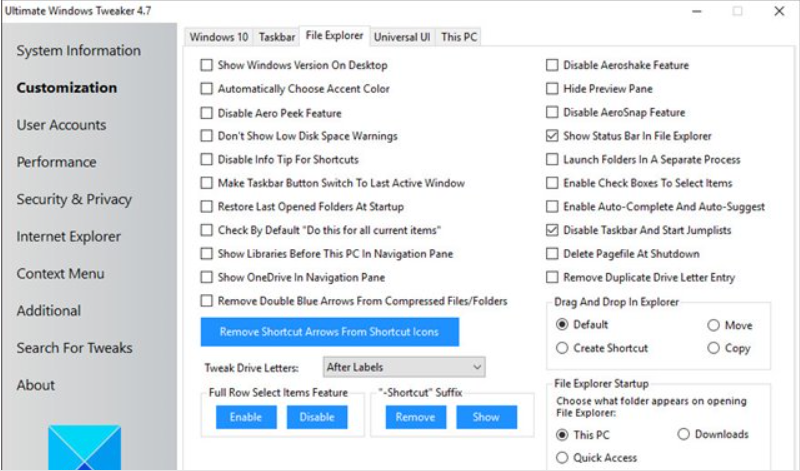800x471 pixels.
Task: Tick Enable Auto-Complete And Auto-Suggest
Action: click(x=552, y=207)
